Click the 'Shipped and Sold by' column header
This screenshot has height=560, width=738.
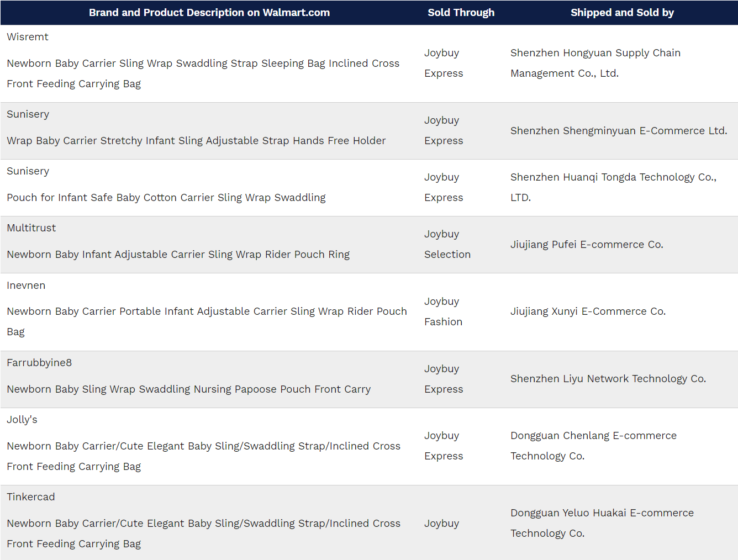pyautogui.click(x=622, y=13)
